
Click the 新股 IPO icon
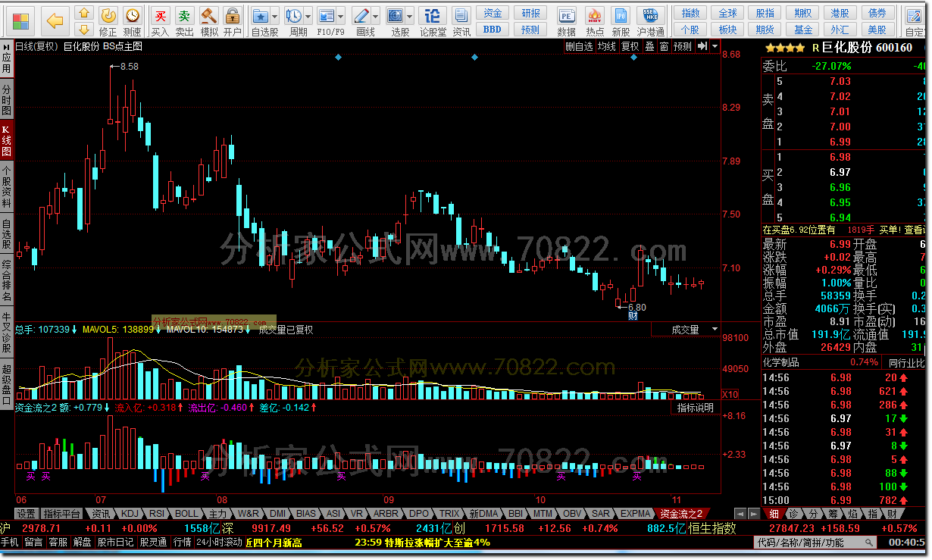click(x=621, y=20)
